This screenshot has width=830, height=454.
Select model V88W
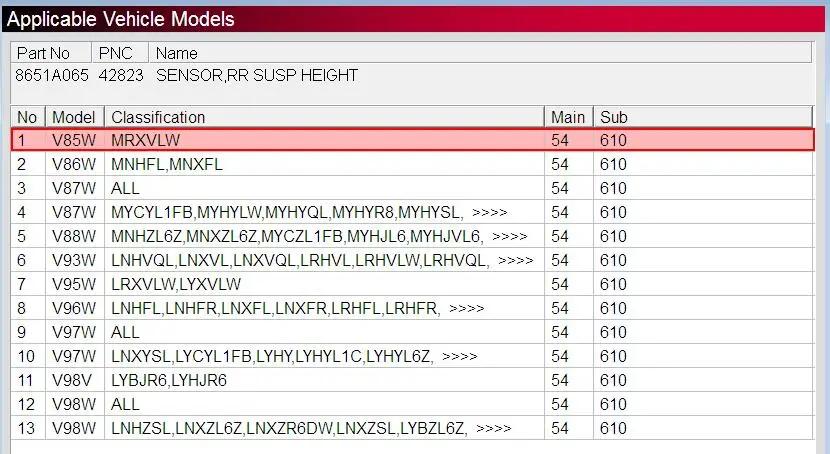[74, 236]
